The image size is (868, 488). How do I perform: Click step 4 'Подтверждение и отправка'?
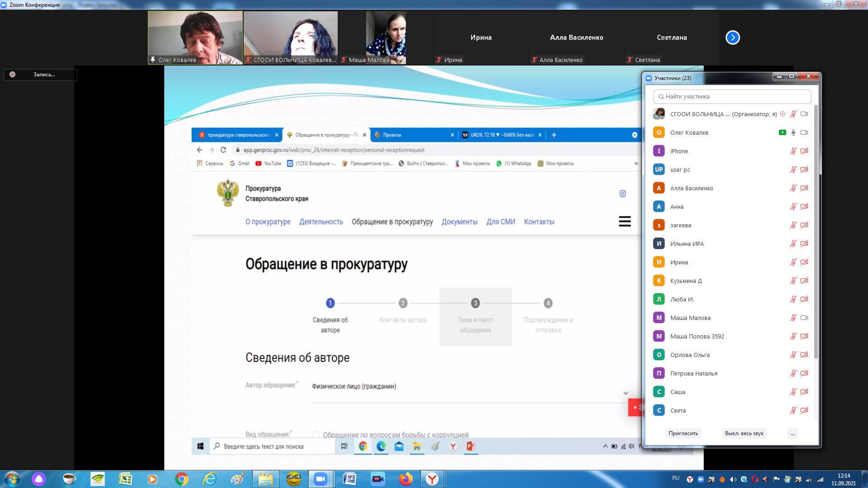pyautogui.click(x=548, y=317)
